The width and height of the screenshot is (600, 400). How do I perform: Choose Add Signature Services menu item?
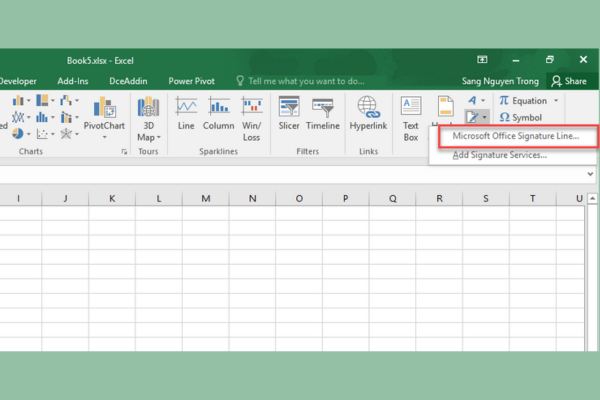tap(499, 155)
